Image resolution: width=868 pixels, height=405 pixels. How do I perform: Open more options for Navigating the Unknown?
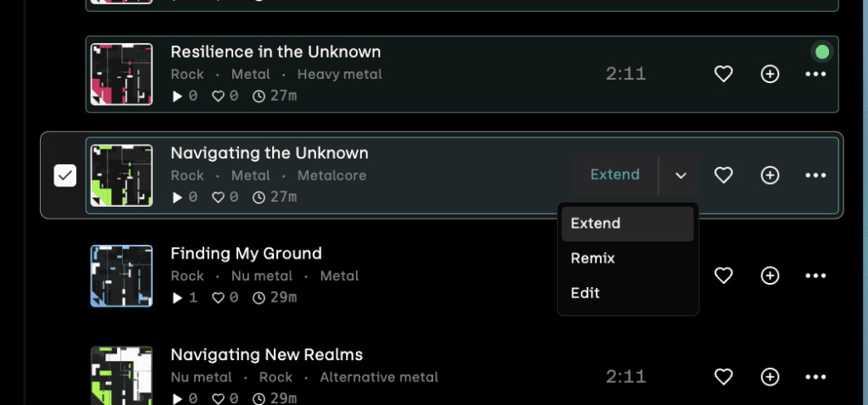[815, 175]
